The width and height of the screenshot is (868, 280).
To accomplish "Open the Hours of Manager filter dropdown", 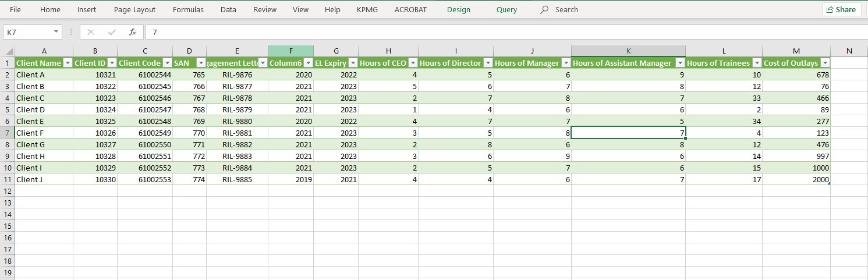I will [x=565, y=63].
